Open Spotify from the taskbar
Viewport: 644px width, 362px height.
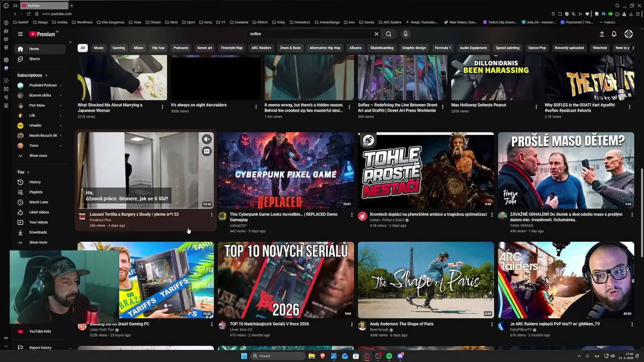(389, 356)
